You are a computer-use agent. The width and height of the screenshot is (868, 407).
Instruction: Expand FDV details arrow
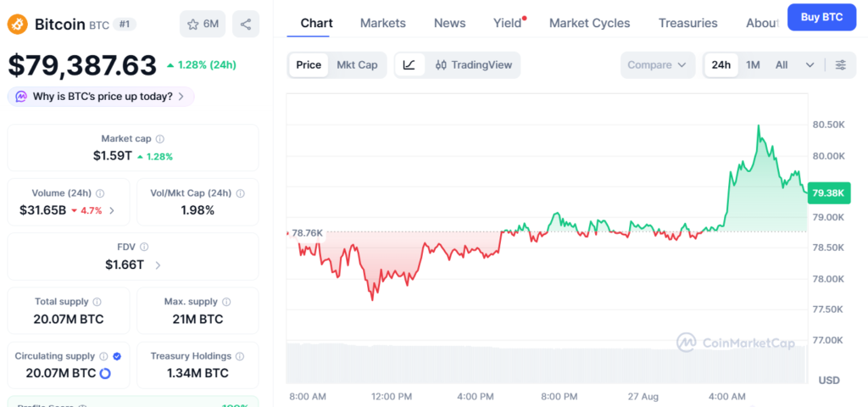158,265
